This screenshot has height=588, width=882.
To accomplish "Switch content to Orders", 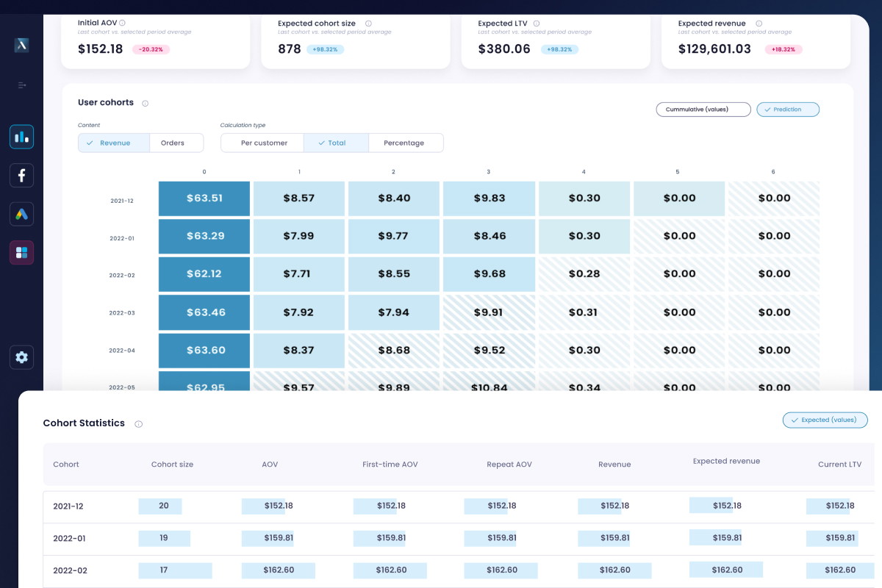I will (176, 143).
